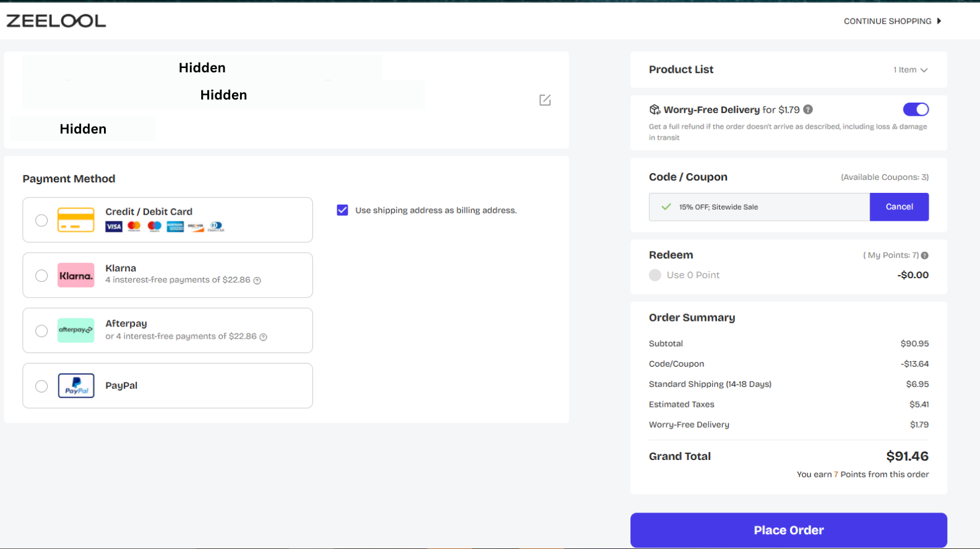
Task: Click the edit shipping address pencil icon
Action: [544, 100]
